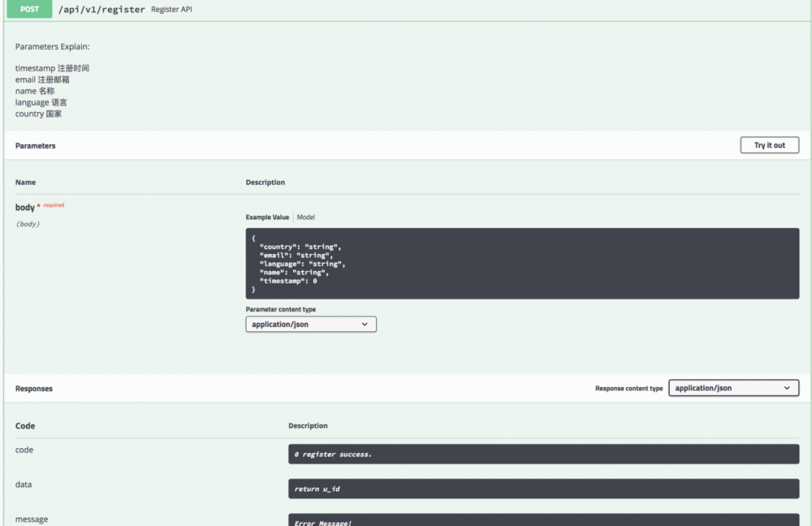Click the "Parameters Explain:" heading

[52, 46]
